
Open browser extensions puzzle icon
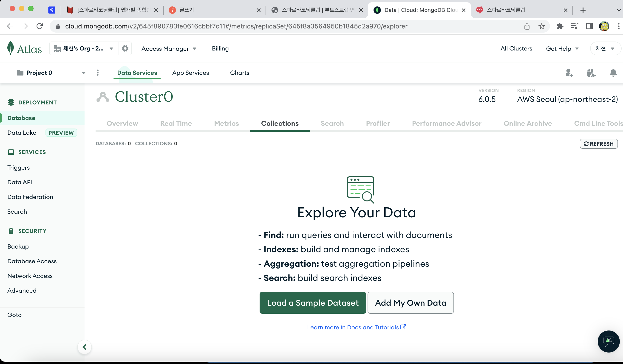[560, 26]
